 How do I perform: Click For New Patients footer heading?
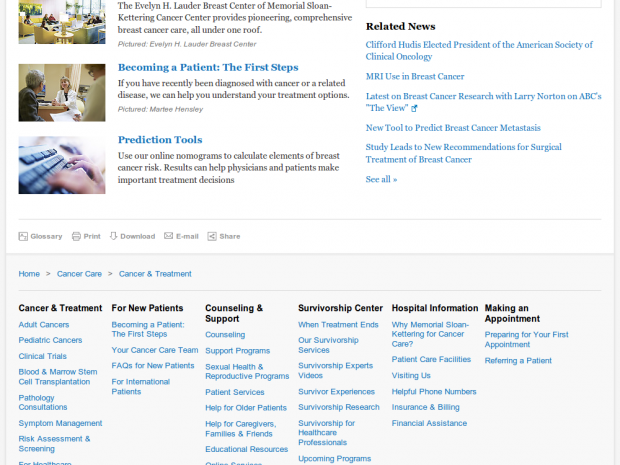[x=147, y=308]
